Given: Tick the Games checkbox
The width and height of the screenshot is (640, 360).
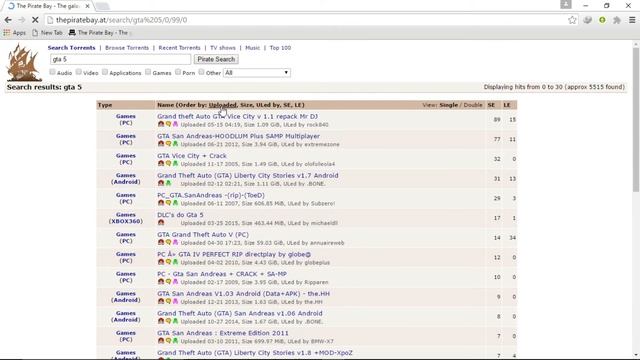Looking at the screenshot, I should coord(148,72).
